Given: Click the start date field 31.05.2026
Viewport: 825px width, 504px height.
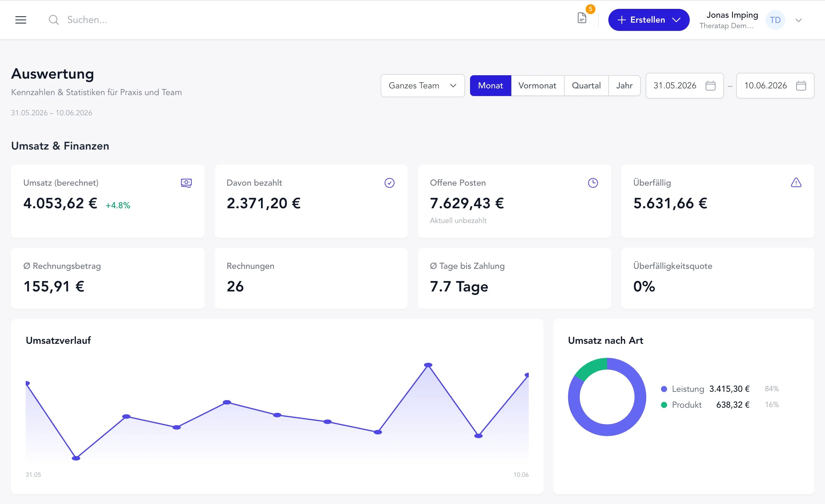Looking at the screenshot, I should pos(684,86).
